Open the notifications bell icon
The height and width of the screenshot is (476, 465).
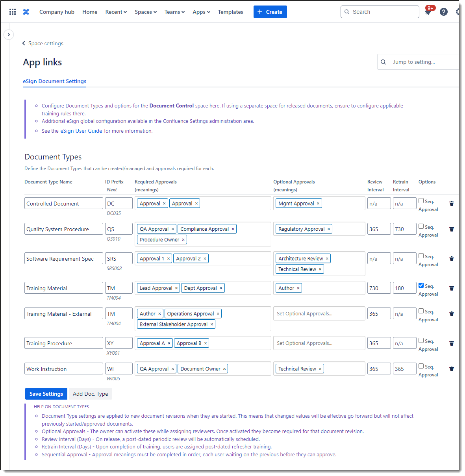(428, 12)
